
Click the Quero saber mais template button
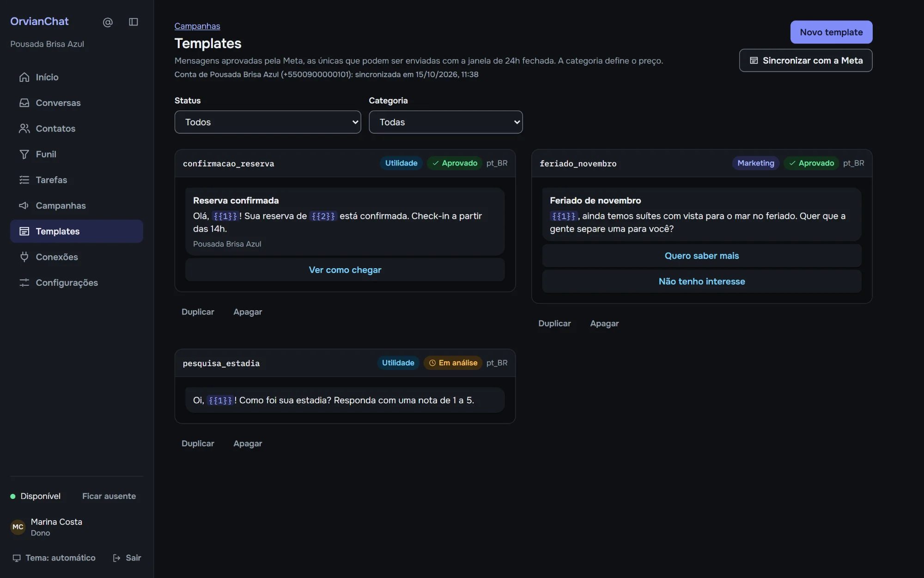(701, 256)
